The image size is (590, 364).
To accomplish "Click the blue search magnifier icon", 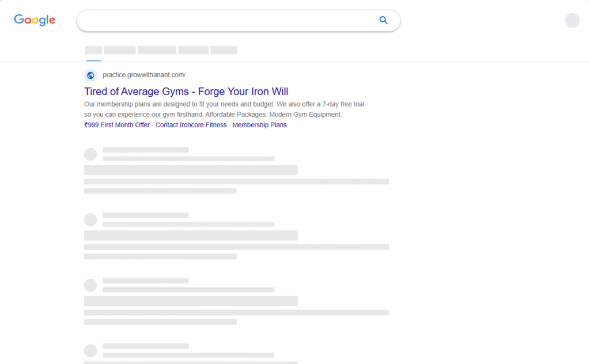I will (x=383, y=20).
